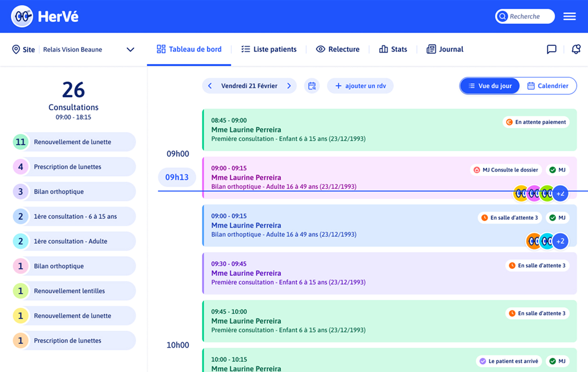Click the calendar search icon
Viewport: 588px width, 372px height.
point(312,86)
